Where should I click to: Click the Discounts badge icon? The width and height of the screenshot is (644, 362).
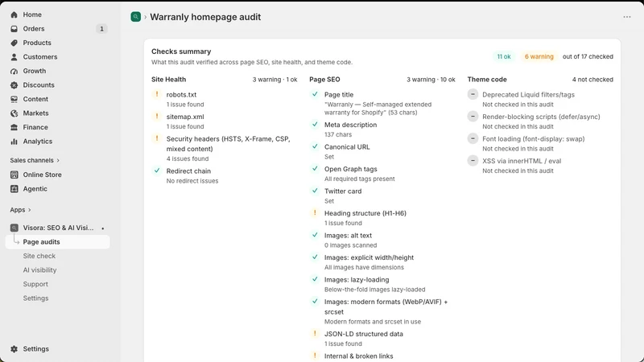(x=14, y=85)
